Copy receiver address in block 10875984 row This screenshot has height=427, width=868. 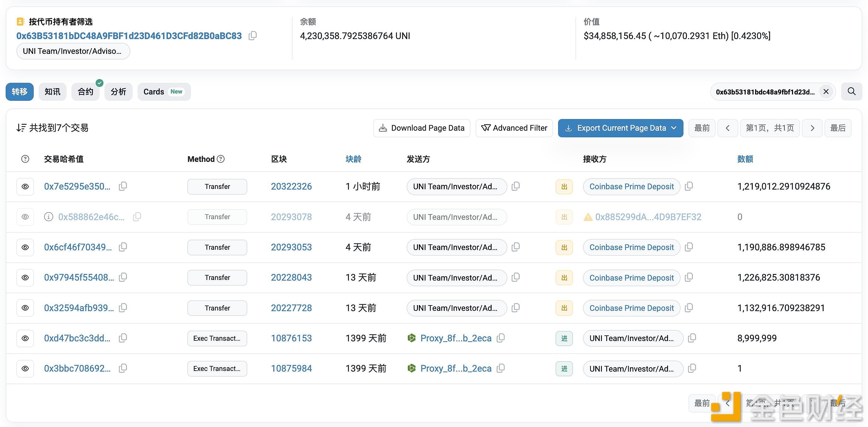click(692, 368)
